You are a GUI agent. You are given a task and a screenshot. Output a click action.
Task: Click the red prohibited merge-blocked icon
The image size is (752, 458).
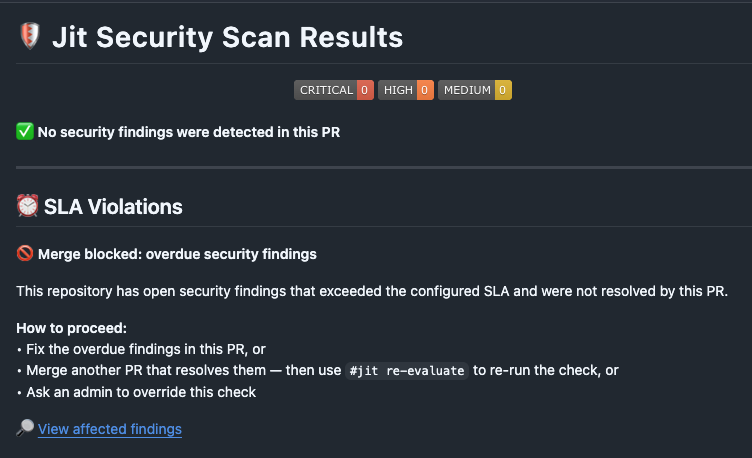point(25,253)
